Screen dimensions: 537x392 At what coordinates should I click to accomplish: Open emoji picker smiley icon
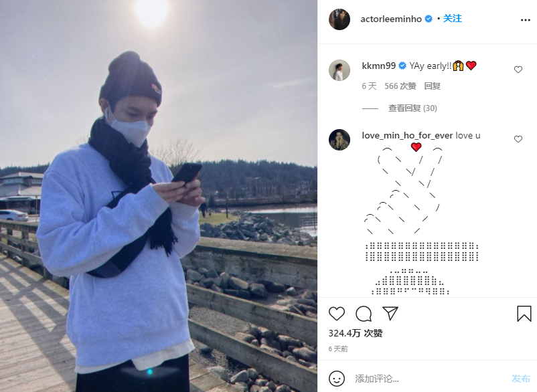(337, 379)
